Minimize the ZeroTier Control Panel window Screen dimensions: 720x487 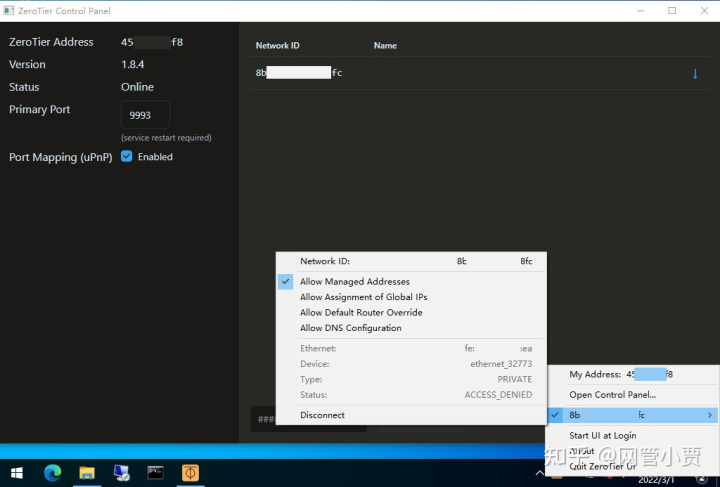pos(641,11)
